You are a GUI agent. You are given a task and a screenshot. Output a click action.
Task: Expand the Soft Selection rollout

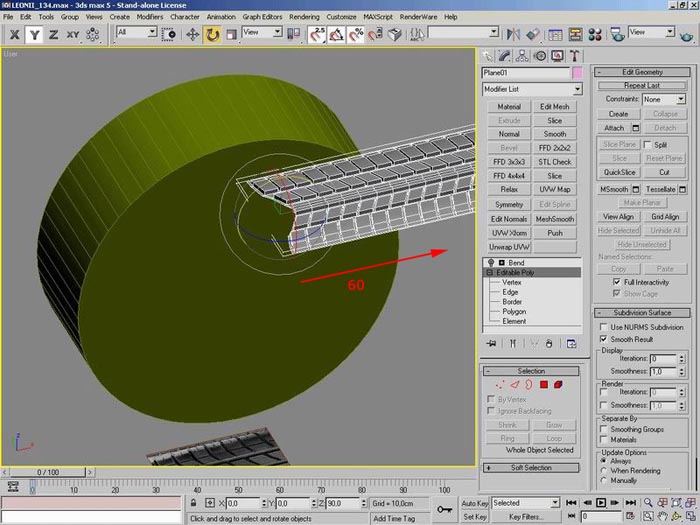pos(531,467)
